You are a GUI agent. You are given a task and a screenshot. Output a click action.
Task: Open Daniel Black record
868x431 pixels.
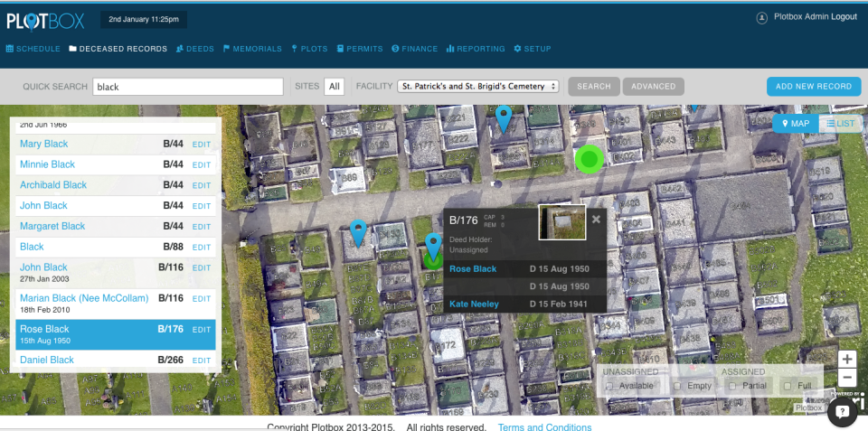tap(46, 360)
